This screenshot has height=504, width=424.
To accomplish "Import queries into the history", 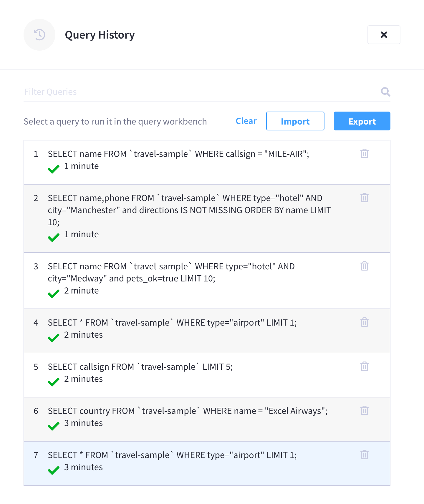I will (x=295, y=121).
